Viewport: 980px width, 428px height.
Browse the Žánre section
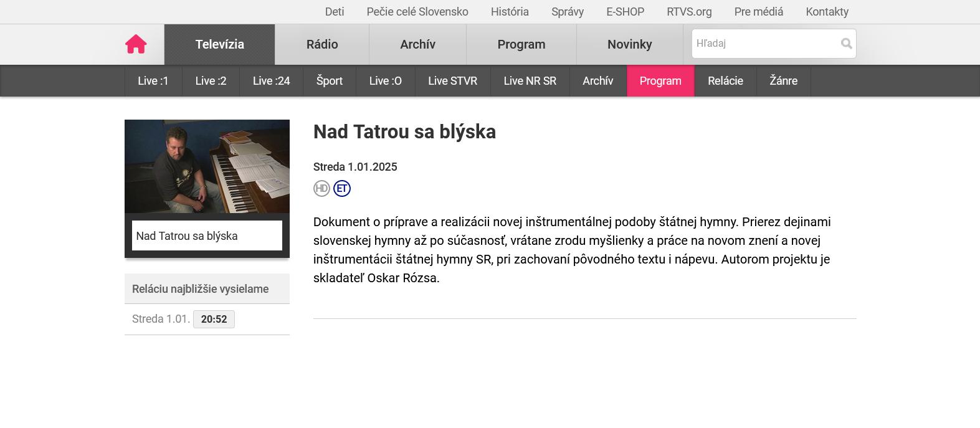coord(783,81)
